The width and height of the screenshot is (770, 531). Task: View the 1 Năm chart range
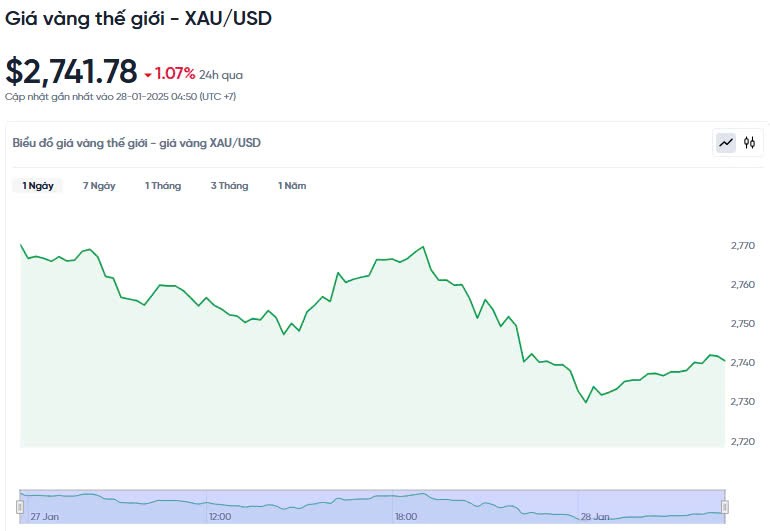(x=292, y=186)
